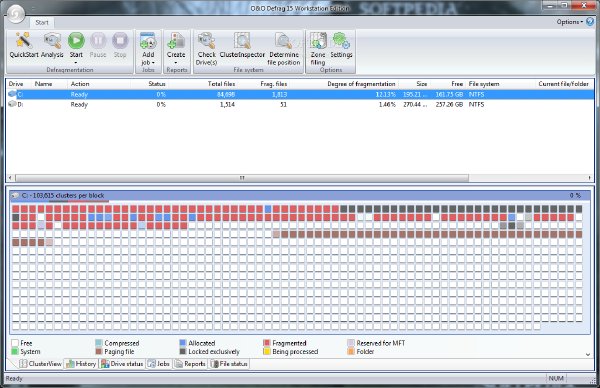Sort by Frag. files column header

pos(274,84)
